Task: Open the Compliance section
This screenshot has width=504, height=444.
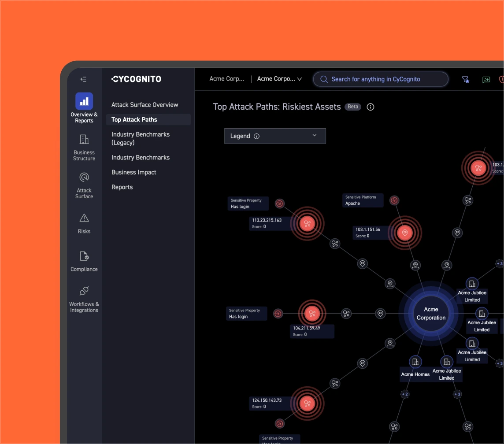Action: 84,261
